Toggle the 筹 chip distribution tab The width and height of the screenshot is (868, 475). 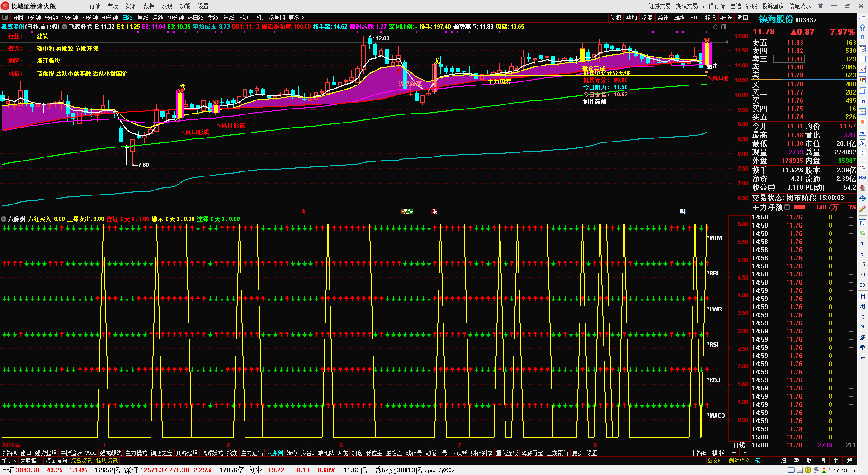point(849,461)
